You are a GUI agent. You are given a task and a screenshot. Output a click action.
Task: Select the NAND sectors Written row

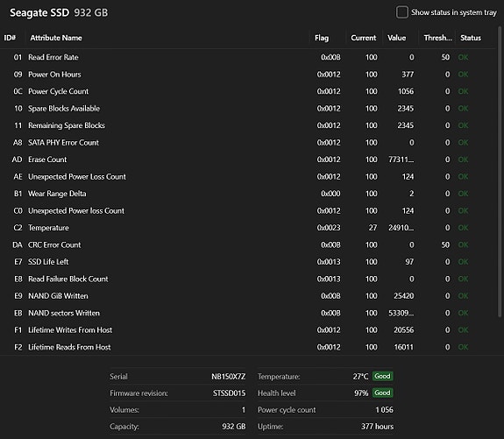click(247, 313)
